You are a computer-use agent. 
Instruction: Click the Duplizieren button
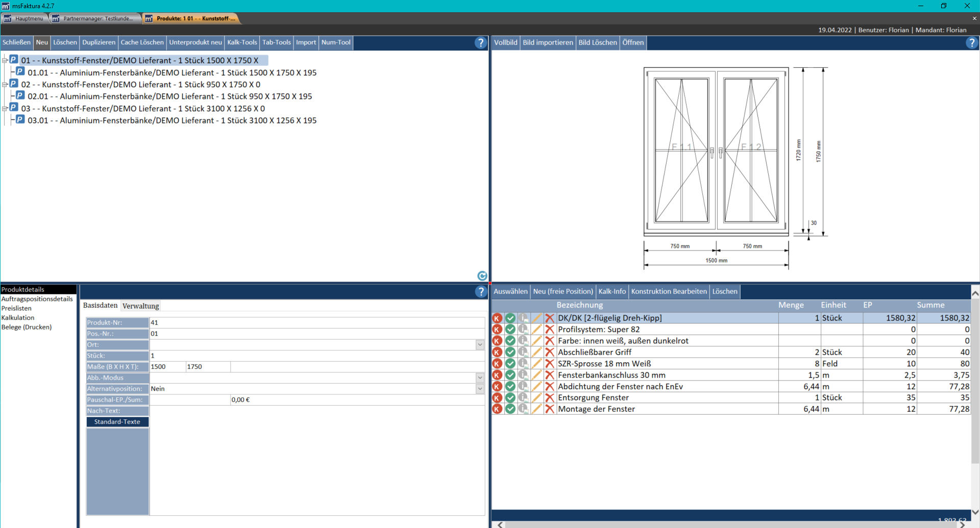(99, 43)
